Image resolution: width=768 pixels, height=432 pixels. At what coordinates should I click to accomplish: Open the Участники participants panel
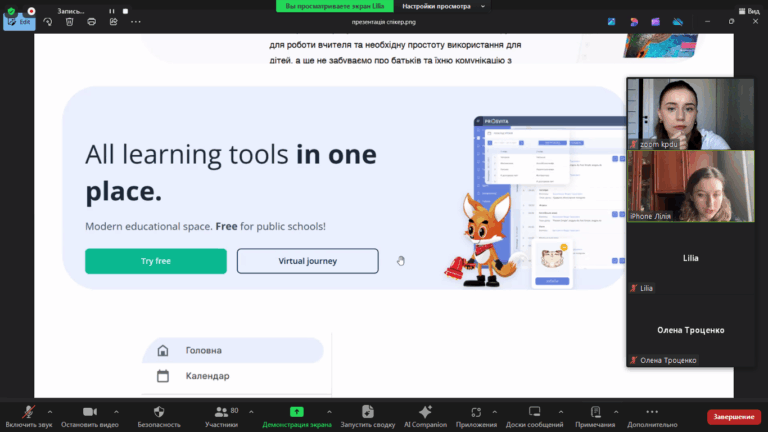[x=221, y=417]
